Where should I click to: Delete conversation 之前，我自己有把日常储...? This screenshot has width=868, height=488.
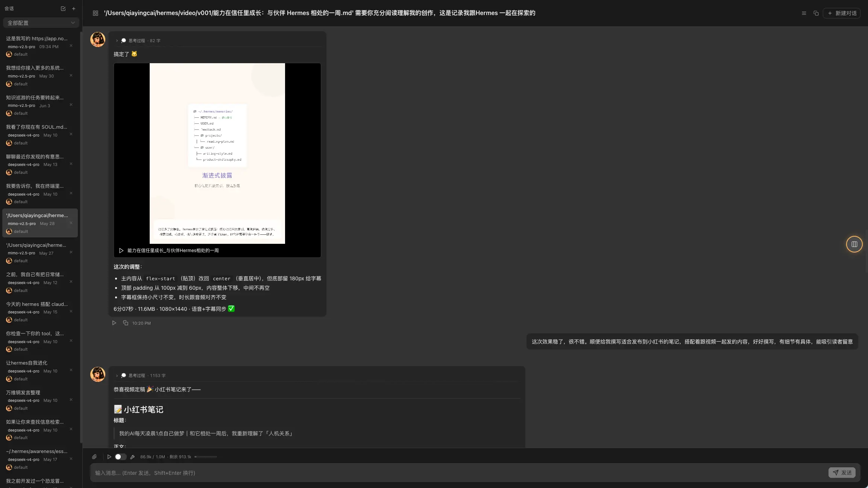pos(71,282)
